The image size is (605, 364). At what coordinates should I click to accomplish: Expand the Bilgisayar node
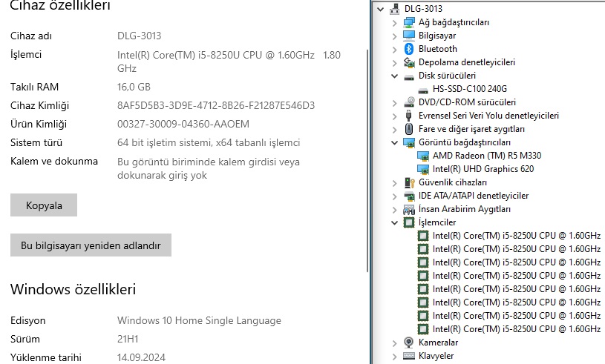tap(394, 36)
